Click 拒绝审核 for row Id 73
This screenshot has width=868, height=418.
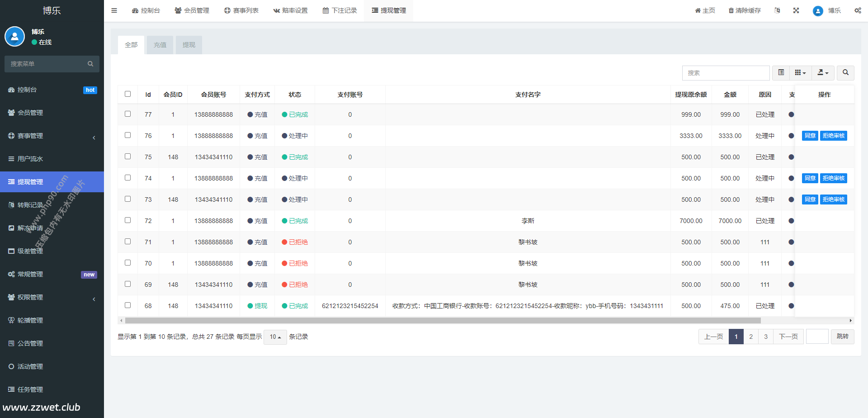[x=834, y=199]
